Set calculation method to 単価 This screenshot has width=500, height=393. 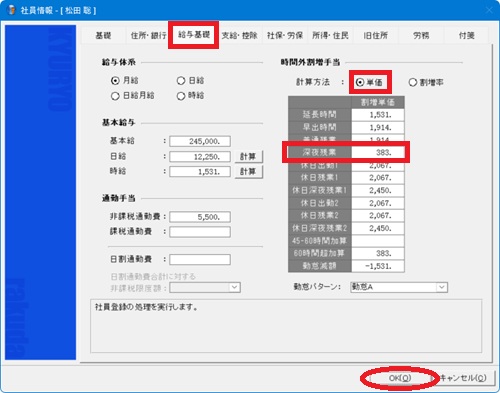coord(360,82)
